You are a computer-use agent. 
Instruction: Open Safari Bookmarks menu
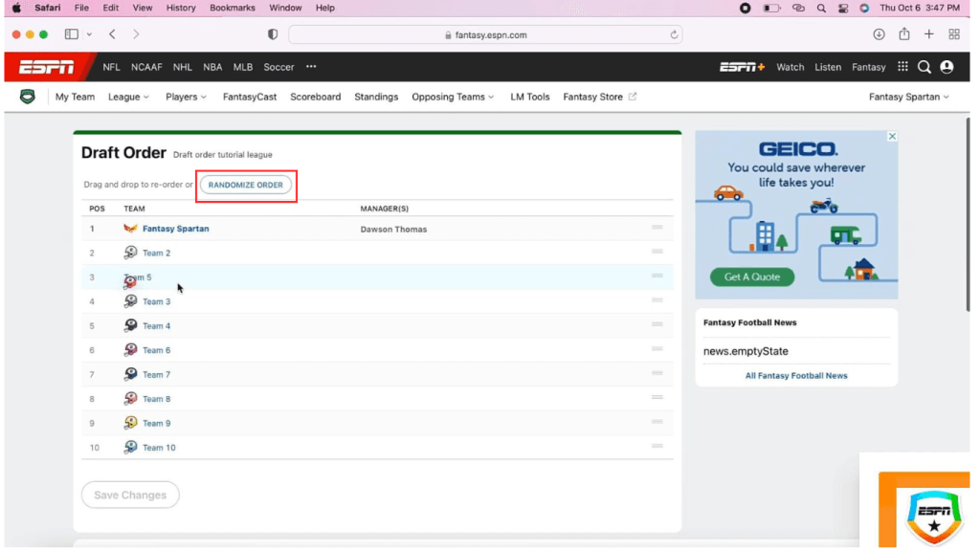(x=233, y=8)
